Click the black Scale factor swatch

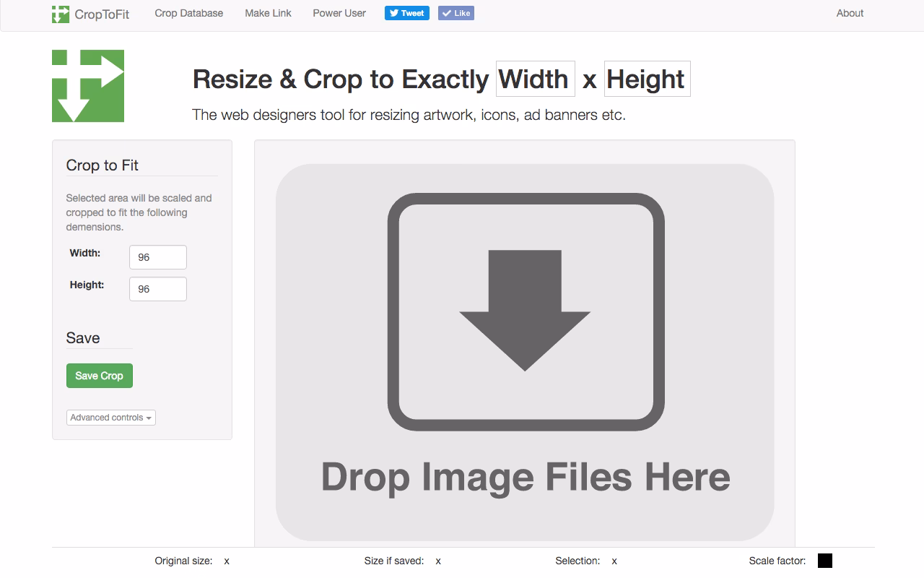pos(824,561)
